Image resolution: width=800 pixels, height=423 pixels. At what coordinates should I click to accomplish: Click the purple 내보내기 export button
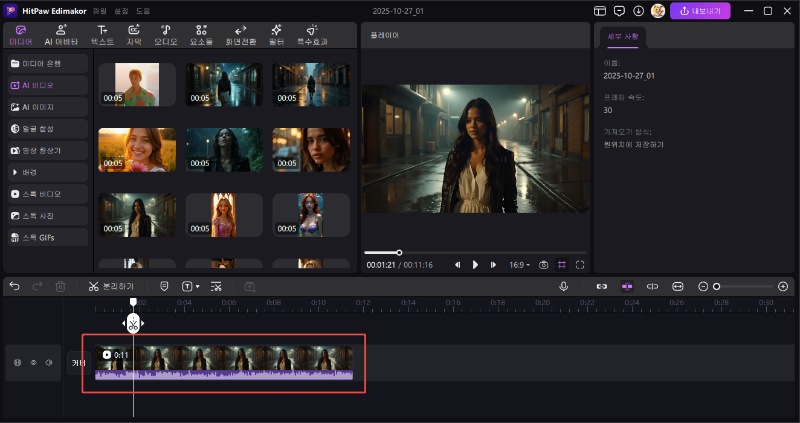(700, 11)
